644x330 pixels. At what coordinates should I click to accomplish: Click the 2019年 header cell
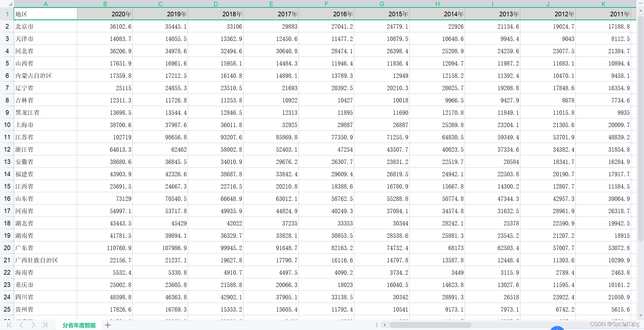(160, 14)
